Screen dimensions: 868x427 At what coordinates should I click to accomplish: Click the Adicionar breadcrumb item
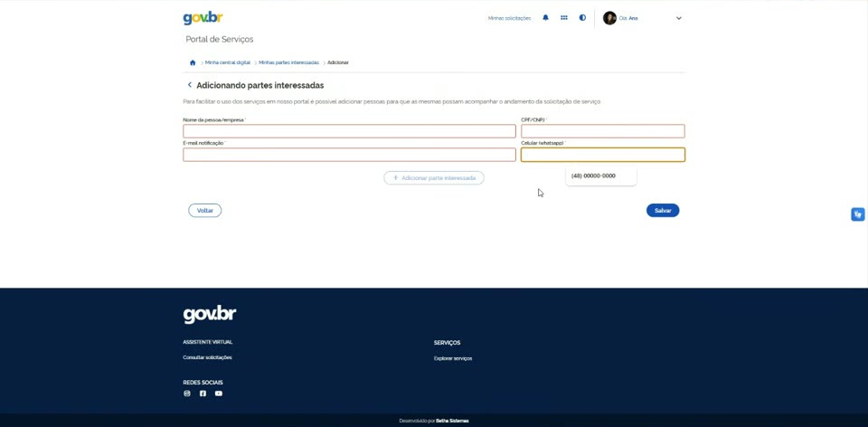tap(337, 62)
